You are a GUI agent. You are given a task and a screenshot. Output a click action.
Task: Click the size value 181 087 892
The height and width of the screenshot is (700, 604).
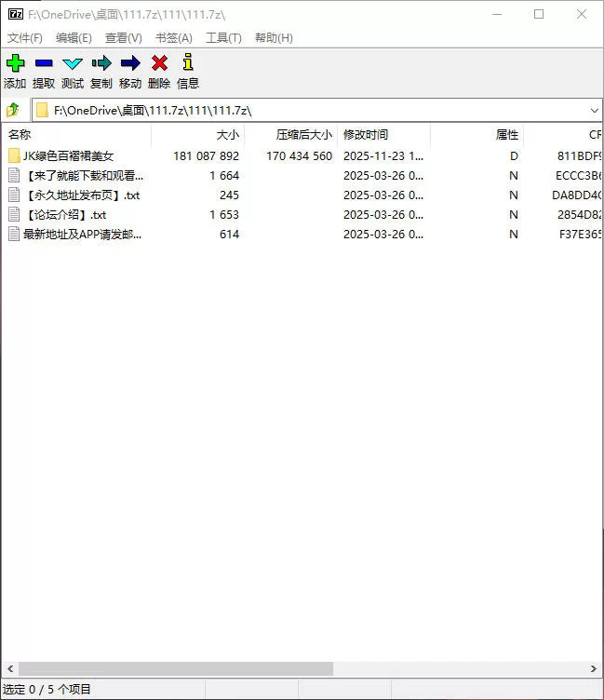point(207,155)
